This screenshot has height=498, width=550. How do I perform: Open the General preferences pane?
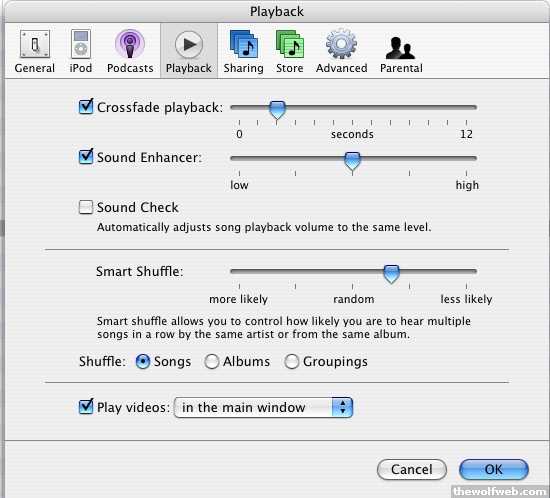point(35,51)
